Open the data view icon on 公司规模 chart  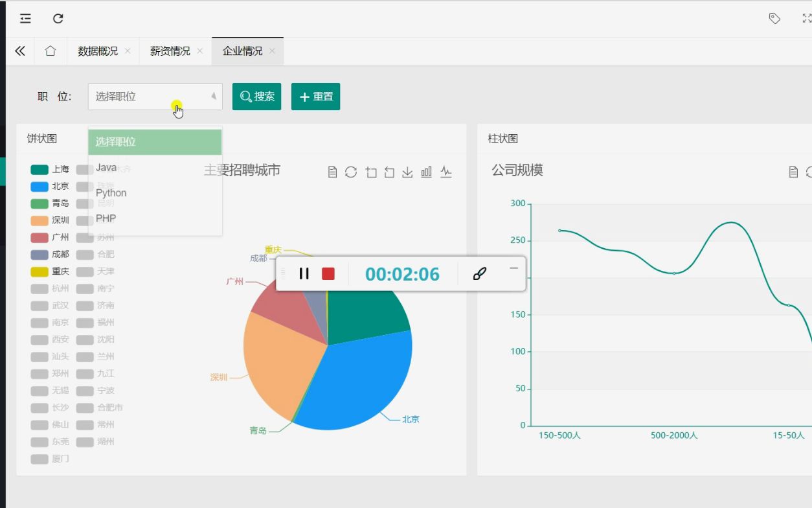click(794, 170)
